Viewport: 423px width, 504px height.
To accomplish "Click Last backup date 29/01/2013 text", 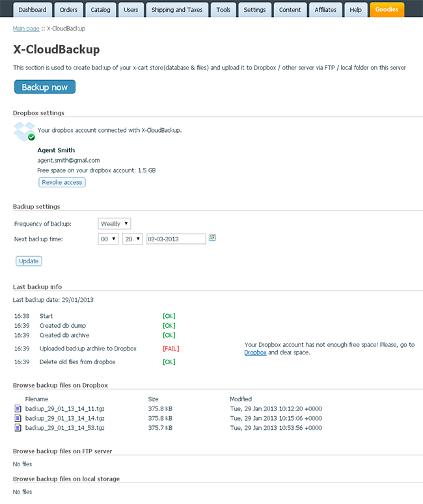I will (53, 300).
